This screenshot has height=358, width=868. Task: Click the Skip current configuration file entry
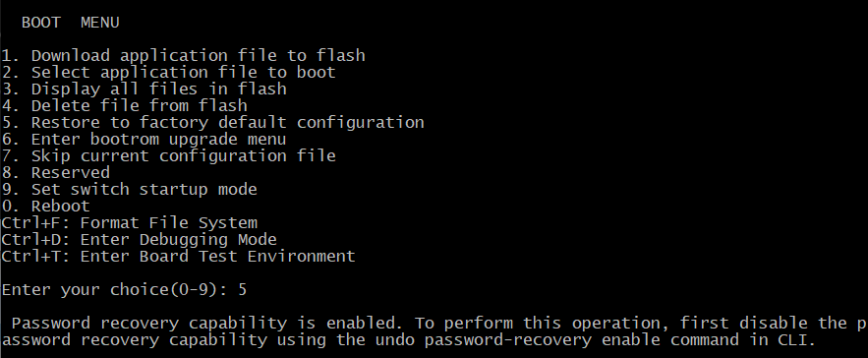(168, 155)
